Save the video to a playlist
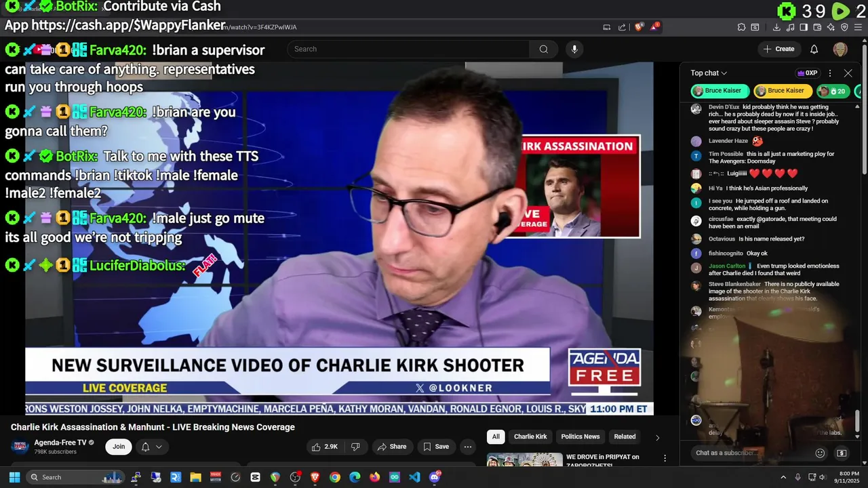 [435, 447]
